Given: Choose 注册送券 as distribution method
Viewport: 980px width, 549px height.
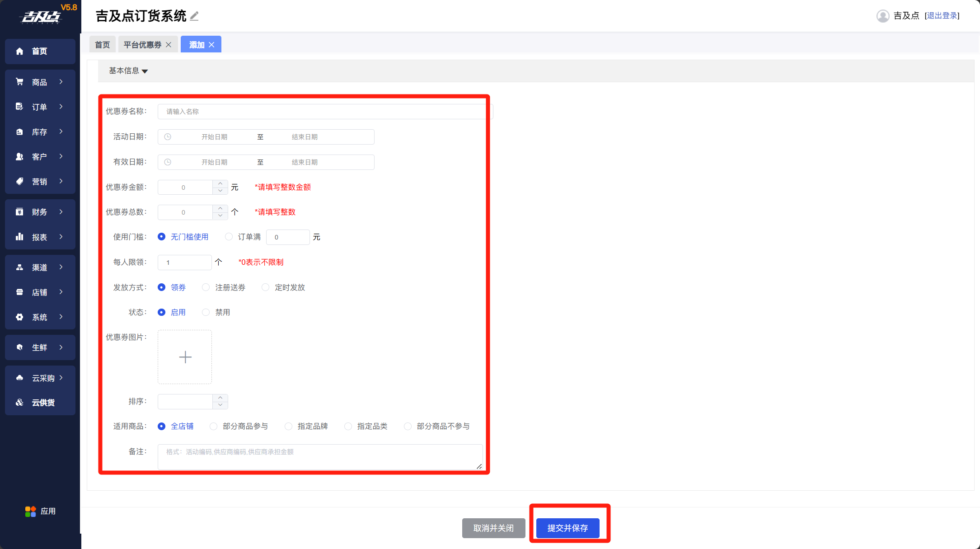Looking at the screenshot, I should pyautogui.click(x=206, y=287).
